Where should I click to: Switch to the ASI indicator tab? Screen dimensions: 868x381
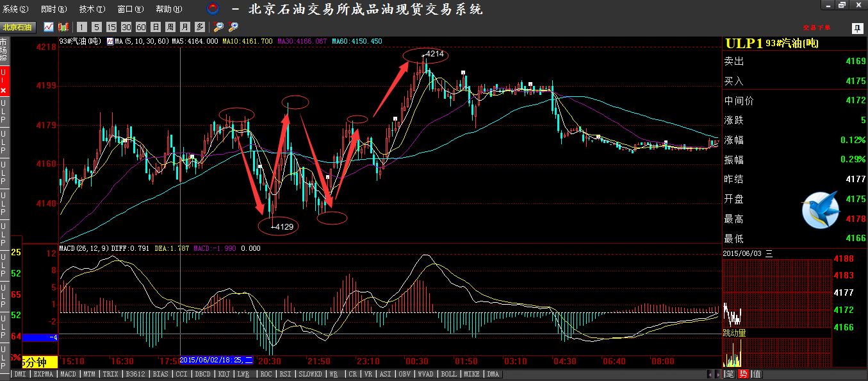pyautogui.click(x=386, y=374)
